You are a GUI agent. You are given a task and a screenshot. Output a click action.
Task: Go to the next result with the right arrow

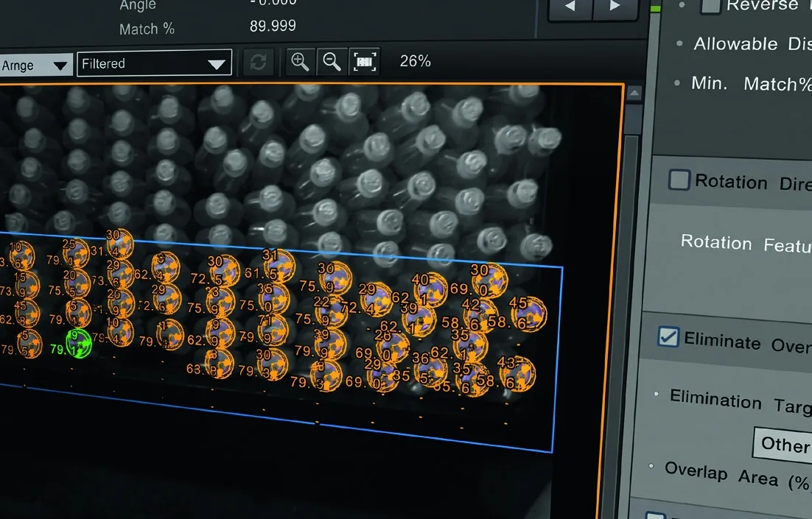click(x=615, y=7)
